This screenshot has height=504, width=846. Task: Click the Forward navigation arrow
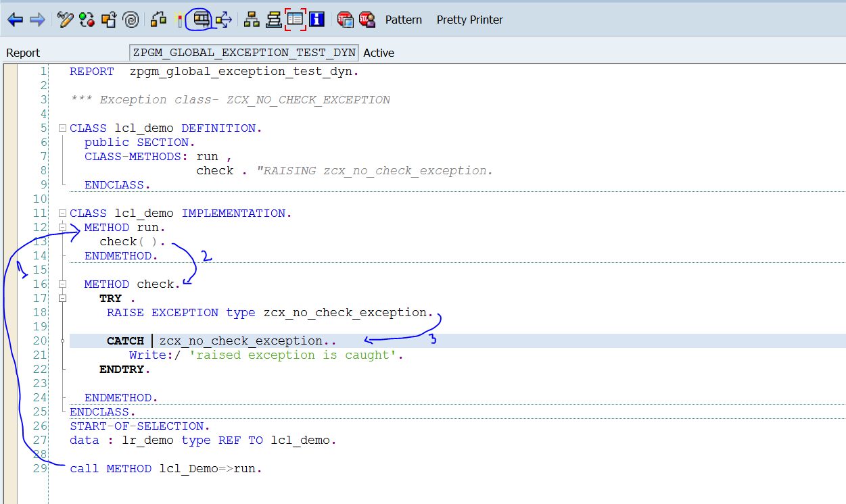[37, 19]
